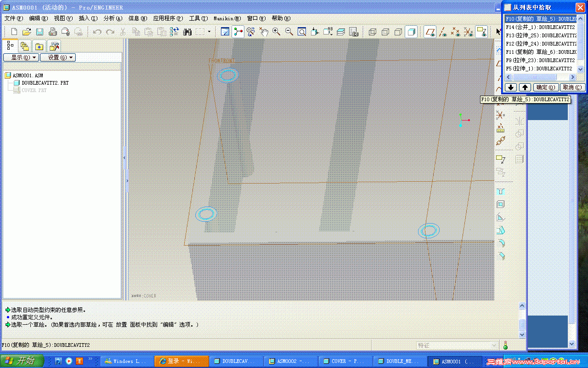Switch to COVER window in the taskbar
The image size is (588, 368).
[x=346, y=361]
